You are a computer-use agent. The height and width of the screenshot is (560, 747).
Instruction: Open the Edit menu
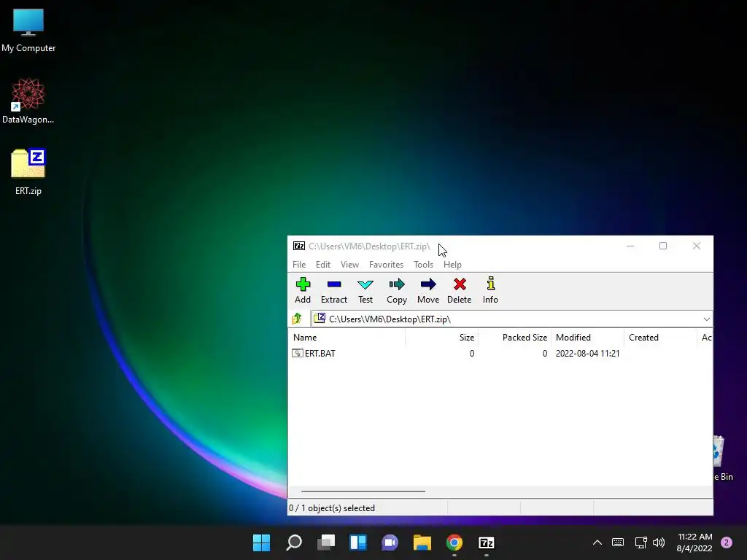[323, 264]
